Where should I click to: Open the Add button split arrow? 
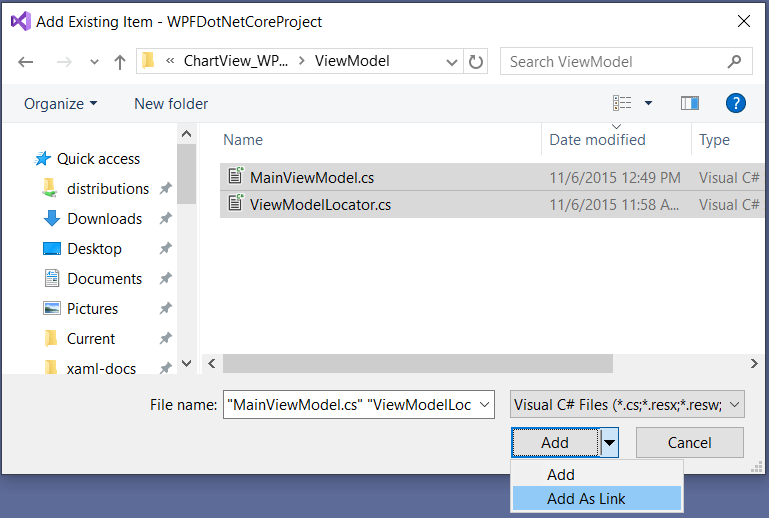tap(609, 442)
